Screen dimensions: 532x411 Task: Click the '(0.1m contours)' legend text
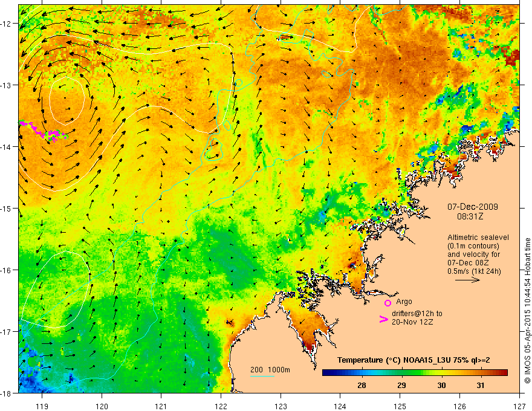473,246
